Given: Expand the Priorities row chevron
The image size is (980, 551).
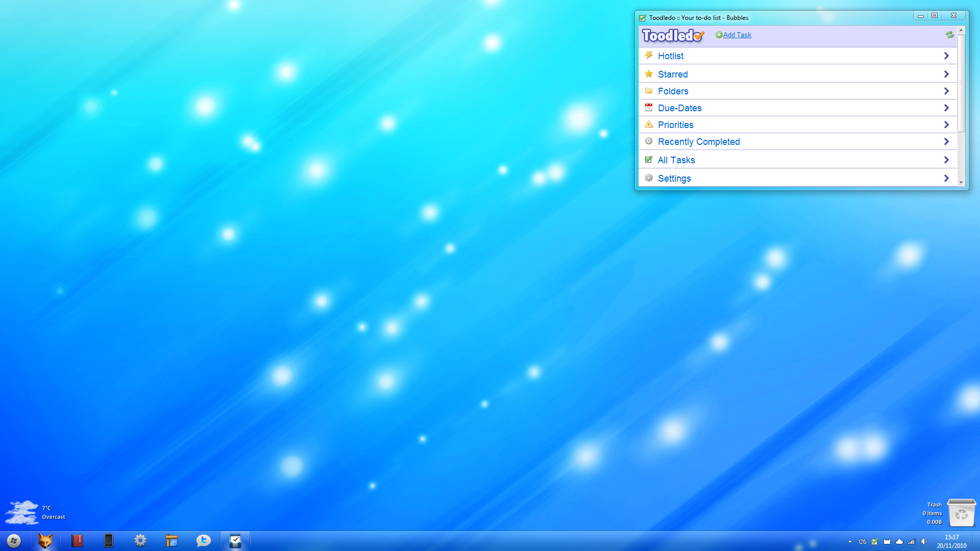Looking at the screenshot, I should (x=946, y=124).
